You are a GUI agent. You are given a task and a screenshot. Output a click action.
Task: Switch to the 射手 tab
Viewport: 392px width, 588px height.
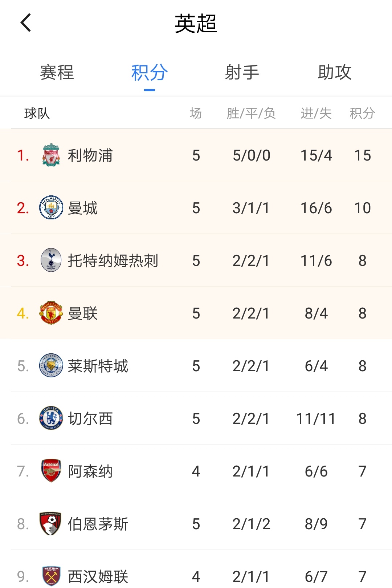coord(242,72)
